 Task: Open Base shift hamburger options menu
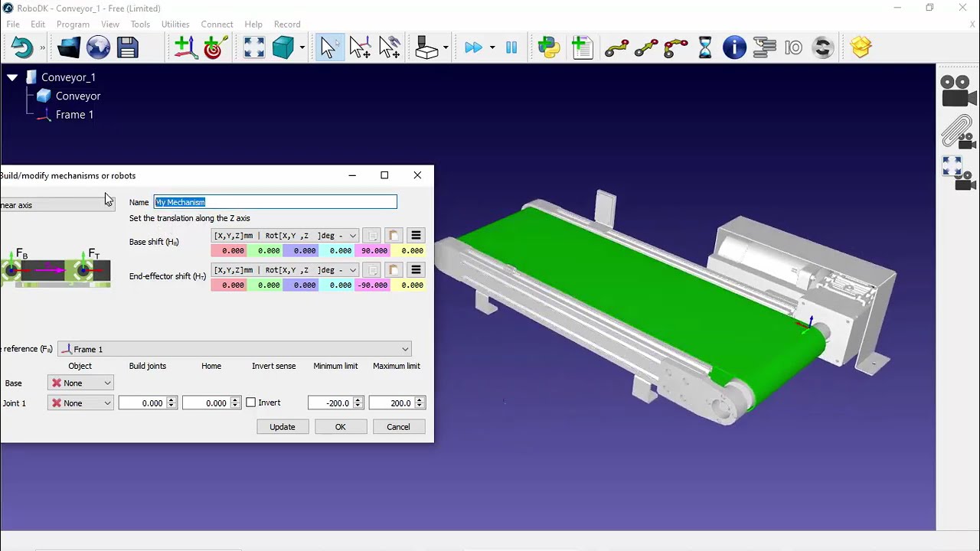tap(416, 236)
